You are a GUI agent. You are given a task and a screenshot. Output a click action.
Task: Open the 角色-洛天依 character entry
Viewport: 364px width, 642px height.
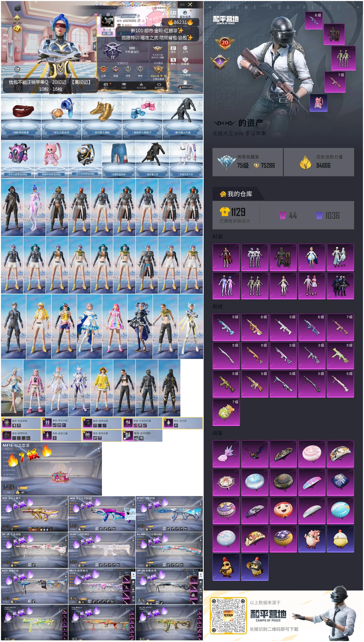point(183,423)
